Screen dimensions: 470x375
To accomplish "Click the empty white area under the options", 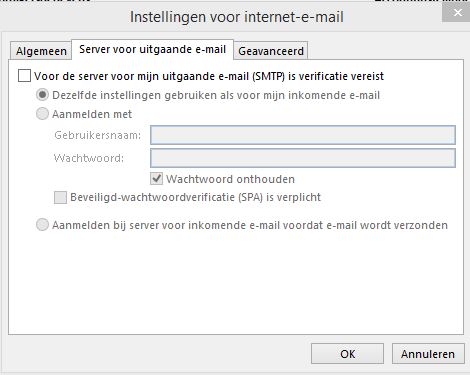I will click(236, 283).
